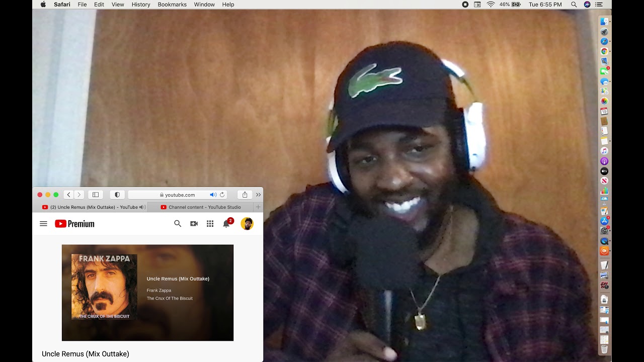Open Pages in the Dock
The image size is (644, 362).
(604, 210)
